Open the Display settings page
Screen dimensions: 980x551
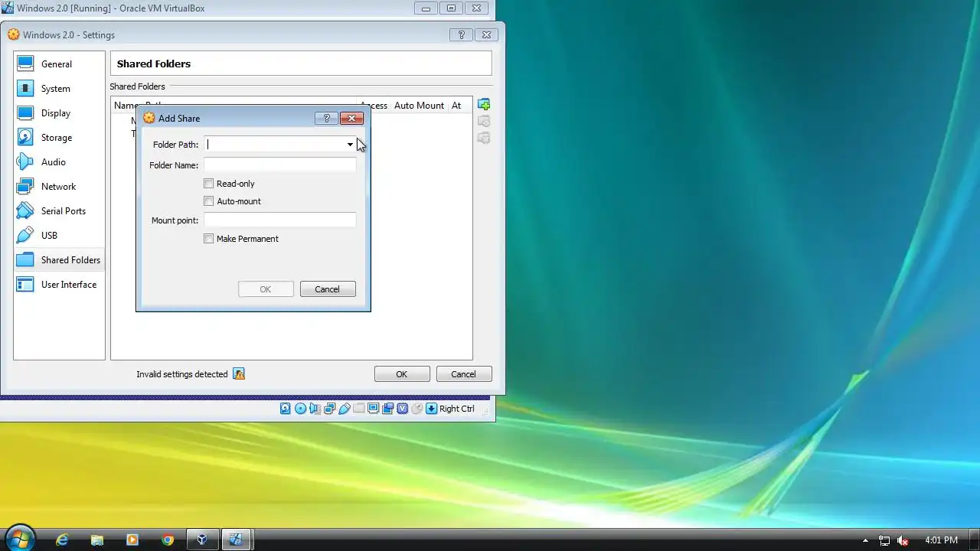(x=59, y=113)
